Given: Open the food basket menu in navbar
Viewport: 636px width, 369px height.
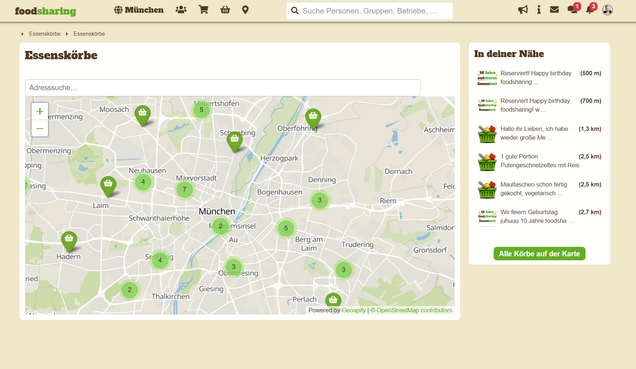Looking at the screenshot, I should 225,10.
